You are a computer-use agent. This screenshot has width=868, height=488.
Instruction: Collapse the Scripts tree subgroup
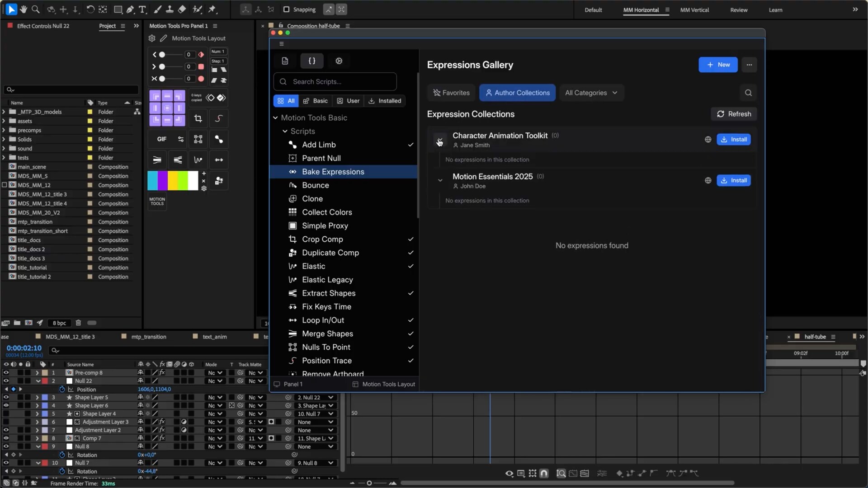pyautogui.click(x=285, y=131)
